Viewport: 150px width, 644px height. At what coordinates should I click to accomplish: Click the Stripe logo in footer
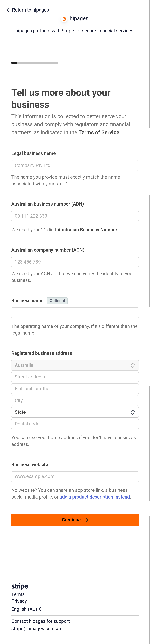click(20, 586)
